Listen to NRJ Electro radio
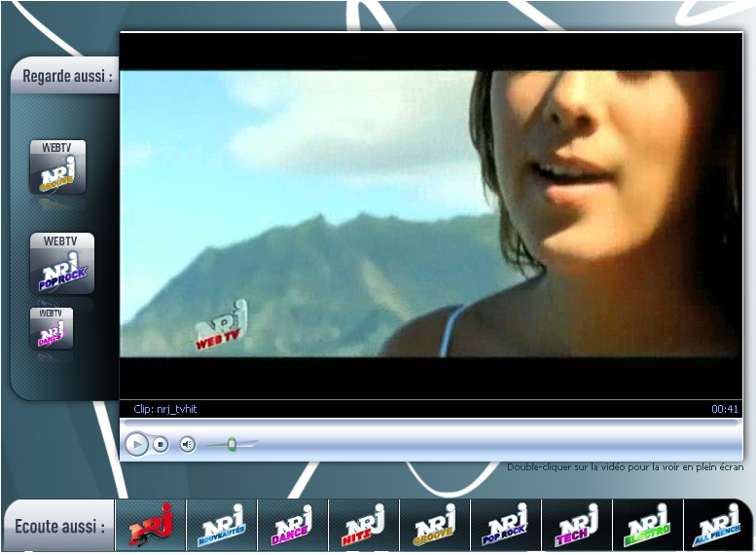Viewport: 756px width, 555px height. pos(648,525)
